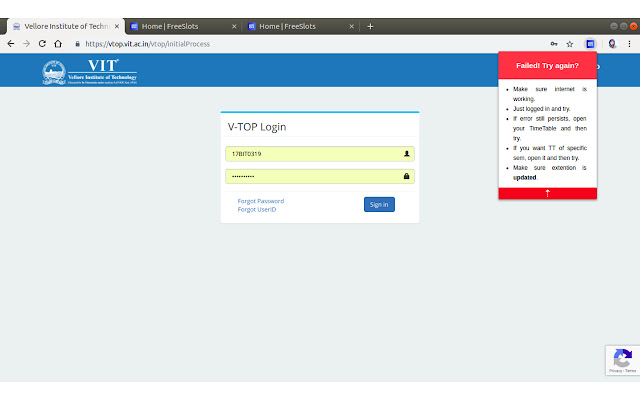Click the Failed! Try again? popup header
This screenshot has height=400, width=640.
click(x=547, y=65)
